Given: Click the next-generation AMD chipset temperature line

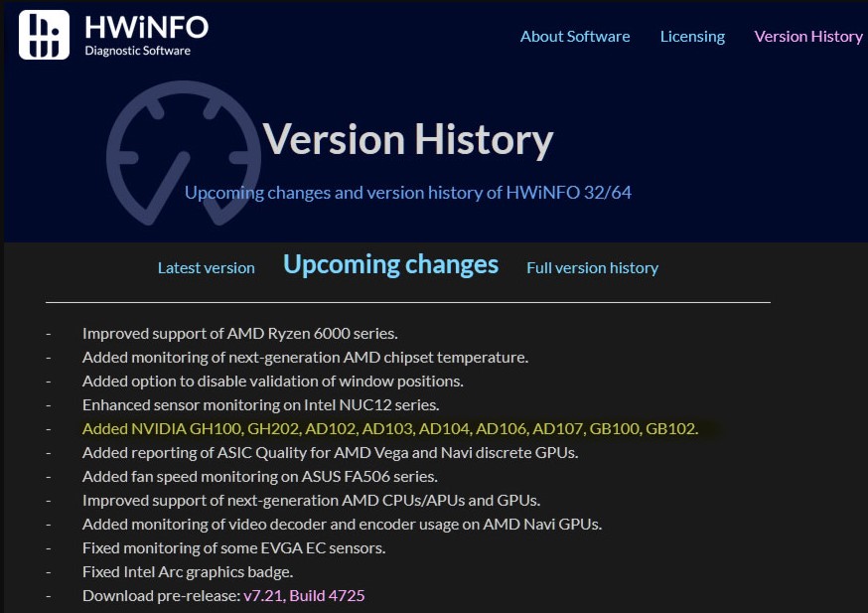Looking at the screenshot, I should 305,357.
